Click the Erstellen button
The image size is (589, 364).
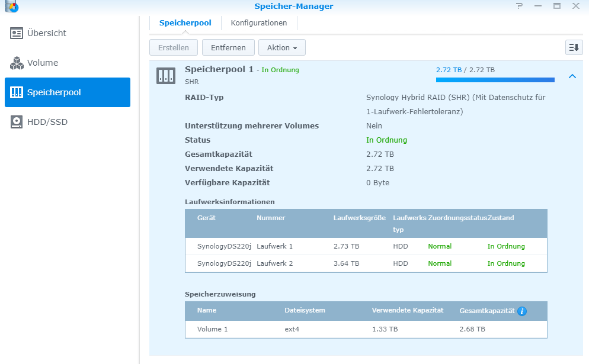[174, 48]
